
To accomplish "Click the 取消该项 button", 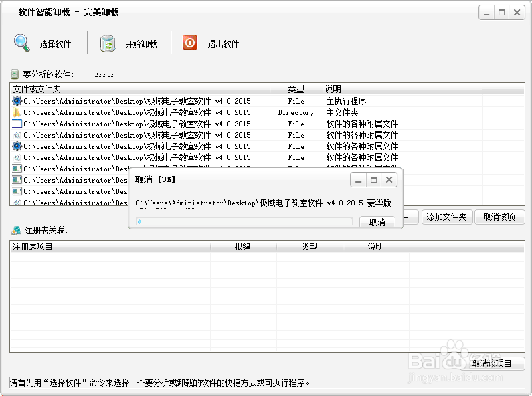I will point(499,217).
